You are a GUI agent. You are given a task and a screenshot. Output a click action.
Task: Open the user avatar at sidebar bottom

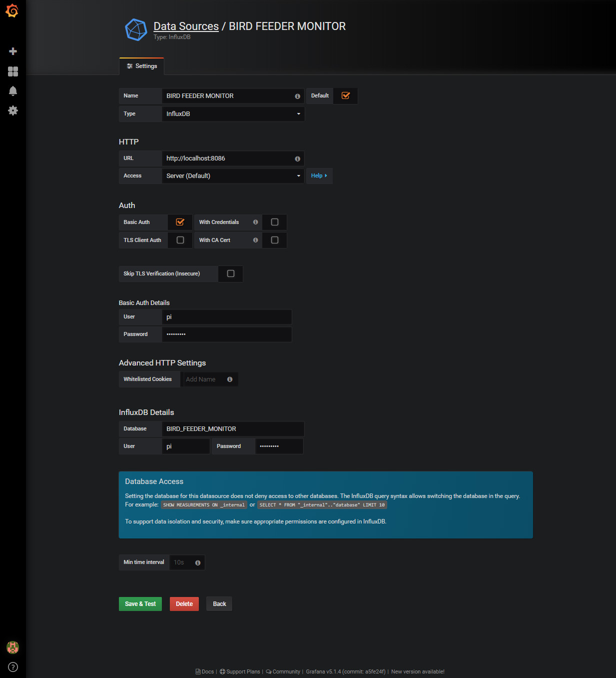[12, 647]
